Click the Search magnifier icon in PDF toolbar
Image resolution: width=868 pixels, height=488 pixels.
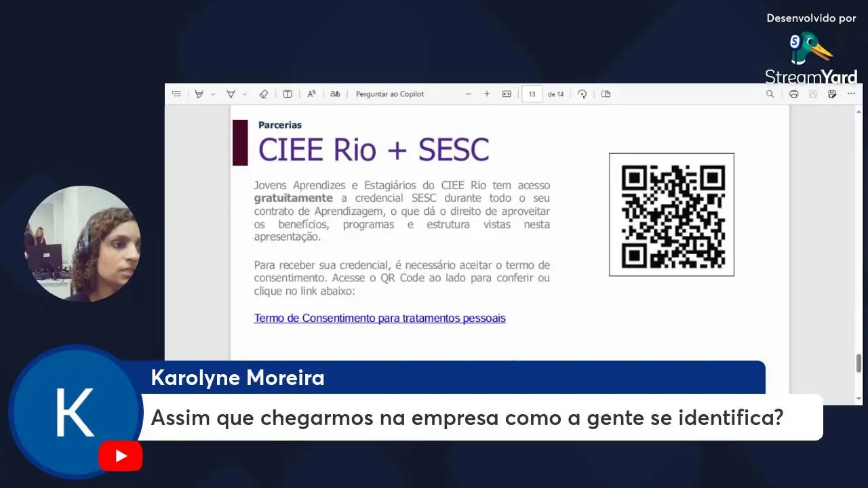(770, 94)
